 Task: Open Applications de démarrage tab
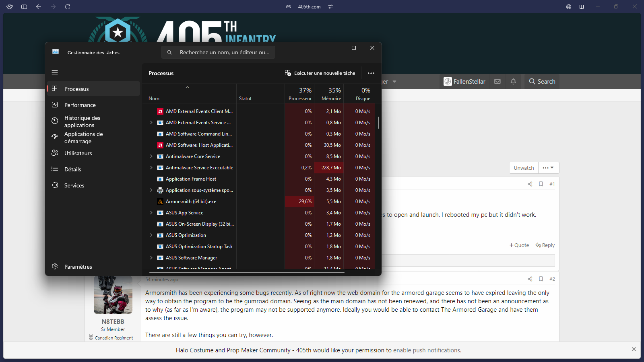click(x=93, y=137)
